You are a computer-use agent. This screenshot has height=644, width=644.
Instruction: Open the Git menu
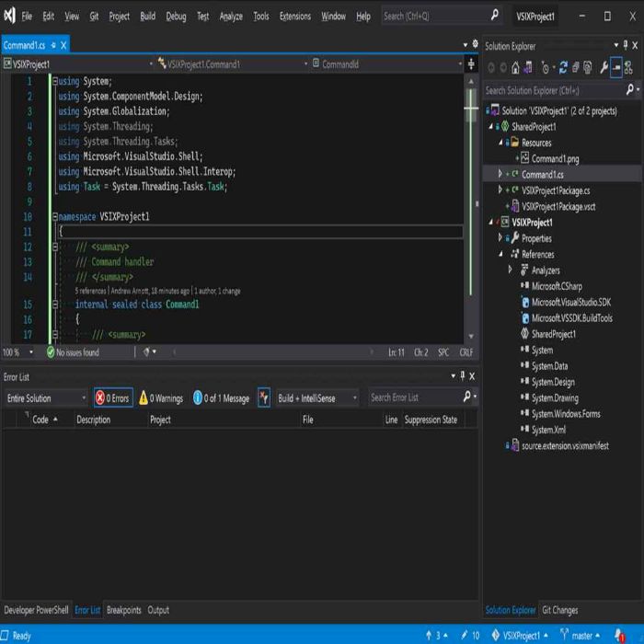(94, 16)
